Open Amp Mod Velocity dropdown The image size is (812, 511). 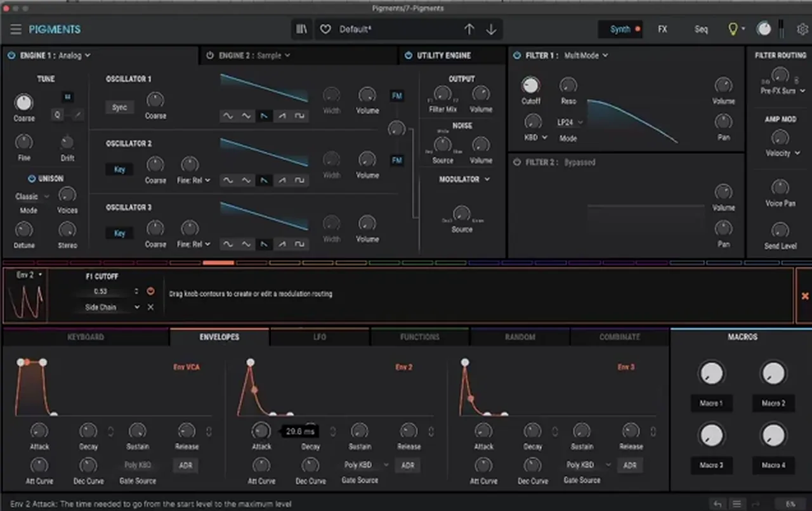pyautogui.click(x=783, y=153)
